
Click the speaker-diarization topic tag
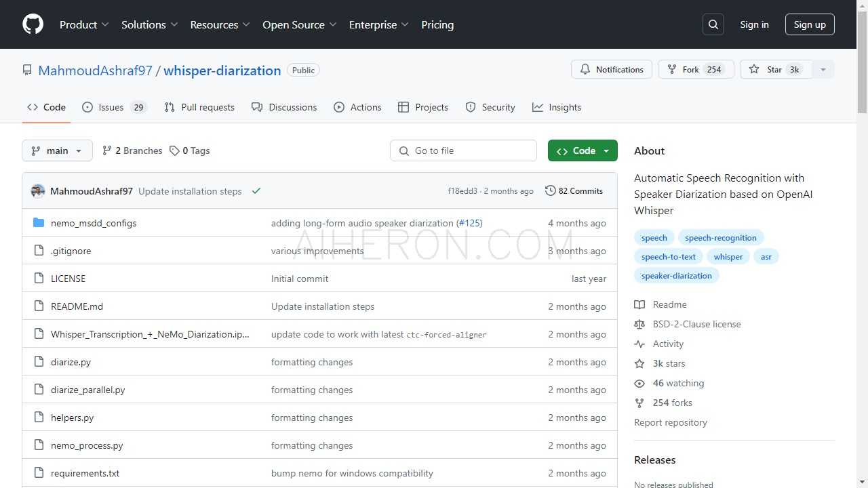coord(676,276)
